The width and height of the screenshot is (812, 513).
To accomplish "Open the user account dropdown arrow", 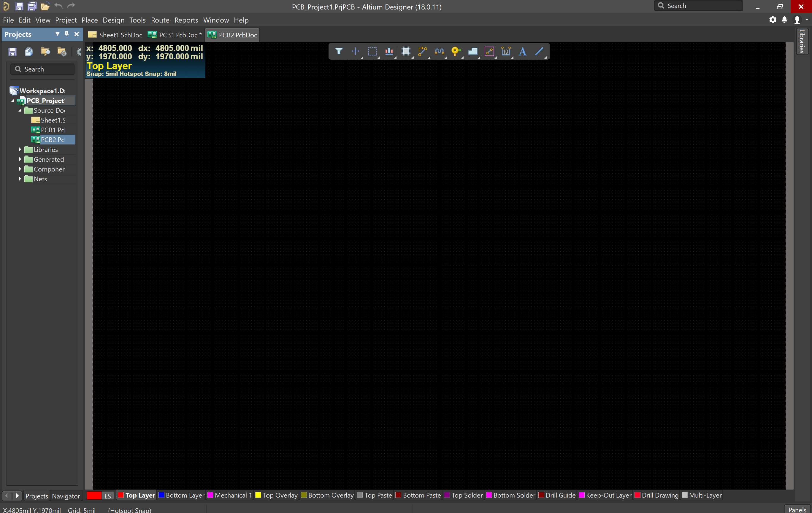I will tap(807, 20).
